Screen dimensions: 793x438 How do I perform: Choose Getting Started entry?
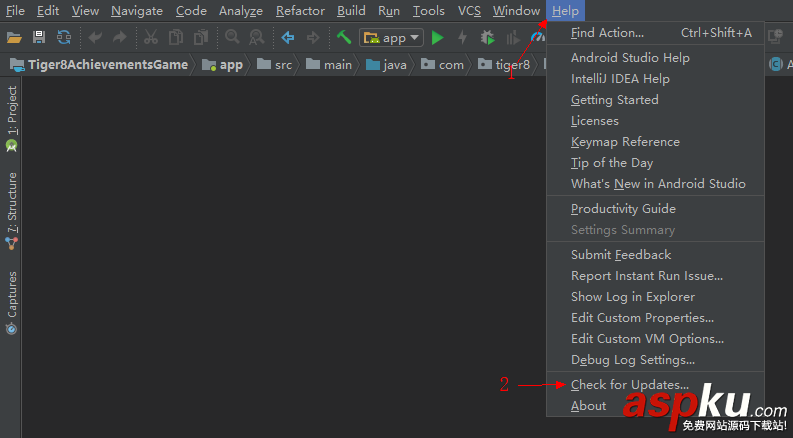pos(655,100)
